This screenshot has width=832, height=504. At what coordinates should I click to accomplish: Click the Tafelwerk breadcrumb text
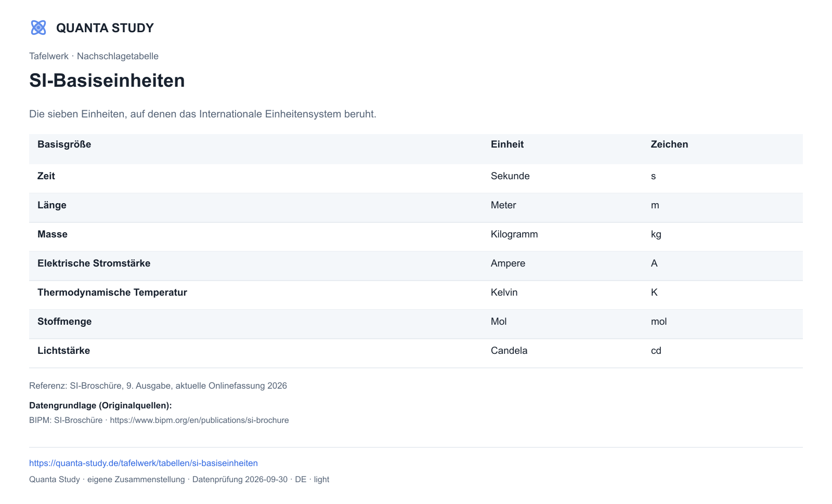click(49, 56)
